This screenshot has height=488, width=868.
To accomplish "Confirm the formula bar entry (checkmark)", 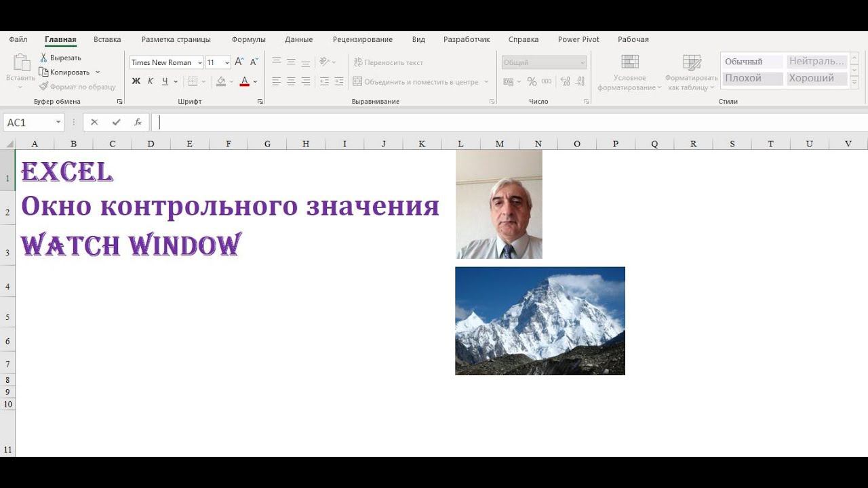I will pos(116,123).
